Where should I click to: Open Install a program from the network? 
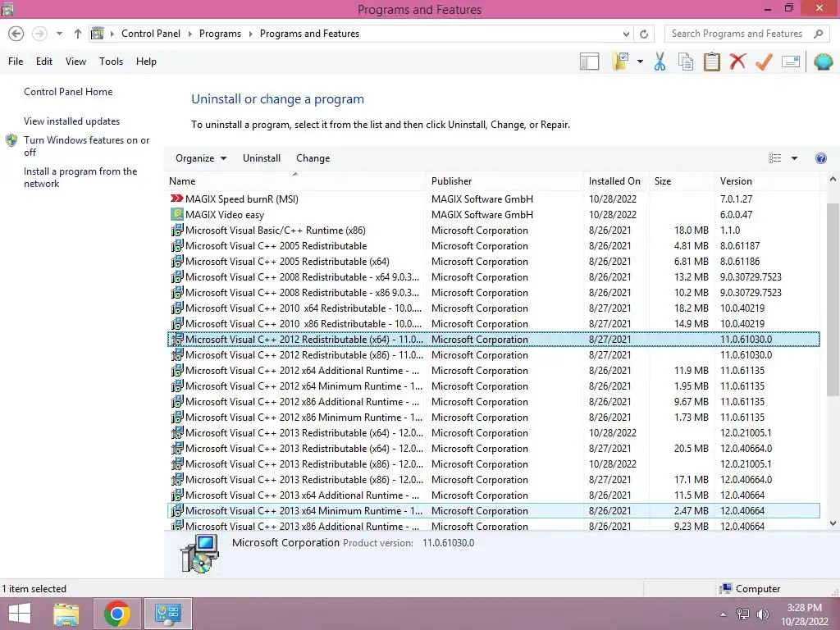[x=80, y=177]
